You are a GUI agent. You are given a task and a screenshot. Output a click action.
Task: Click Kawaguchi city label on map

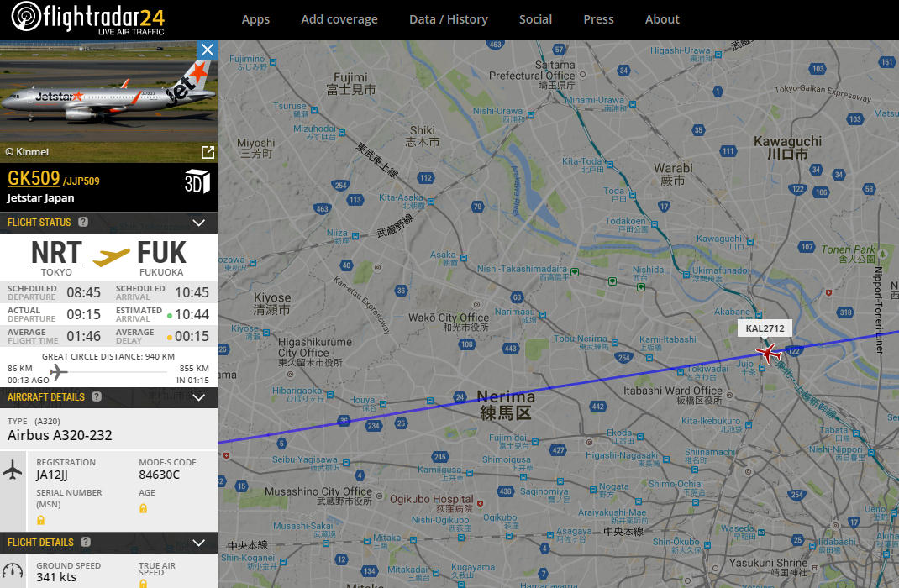(788, 147)
